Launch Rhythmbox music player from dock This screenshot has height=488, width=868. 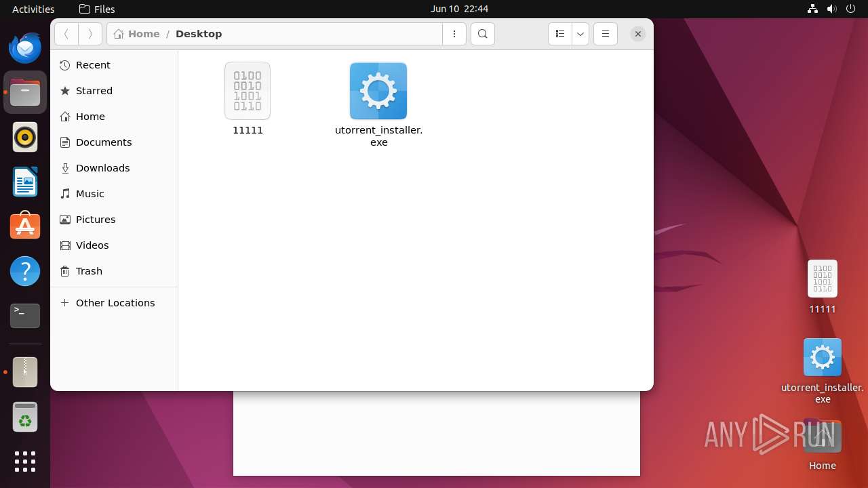pyautogui.click(x=25, y=138)
